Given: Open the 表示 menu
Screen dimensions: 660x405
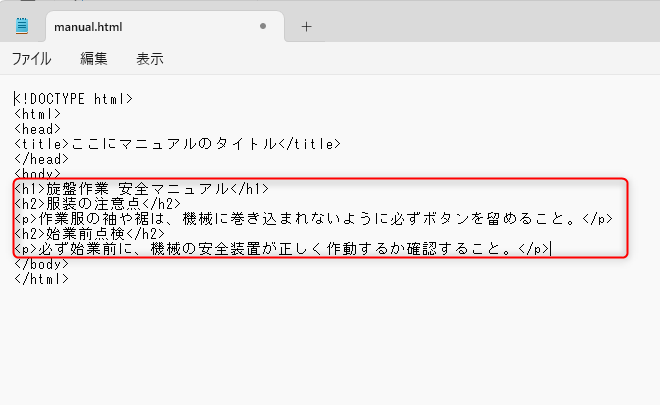Looking at the screenshot, I should point(150,59).
